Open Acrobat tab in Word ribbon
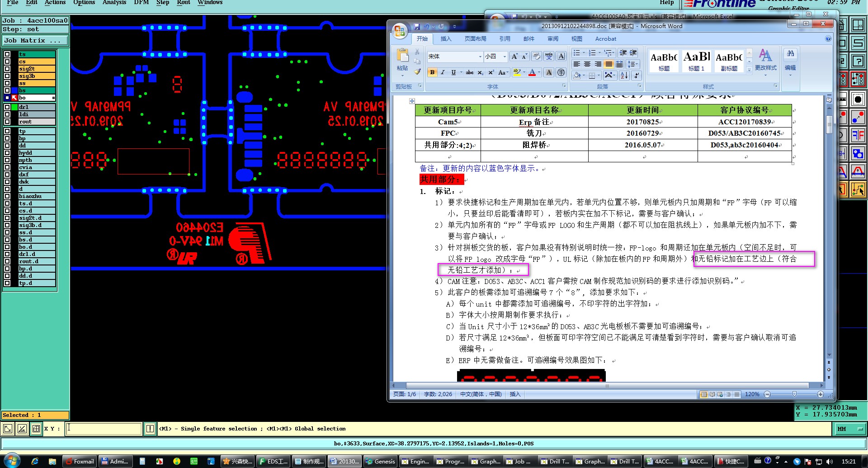 tap(605, 39)
